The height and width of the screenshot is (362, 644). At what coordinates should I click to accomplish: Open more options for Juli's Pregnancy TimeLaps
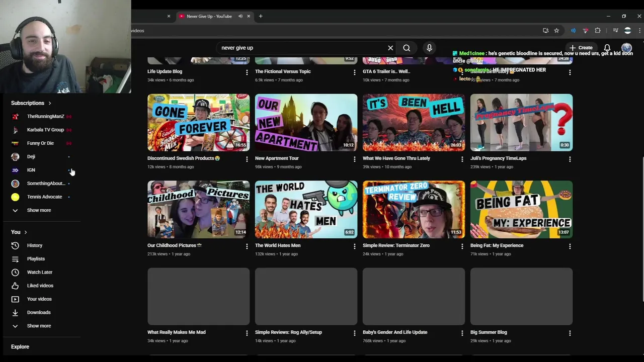coord(570,159)
